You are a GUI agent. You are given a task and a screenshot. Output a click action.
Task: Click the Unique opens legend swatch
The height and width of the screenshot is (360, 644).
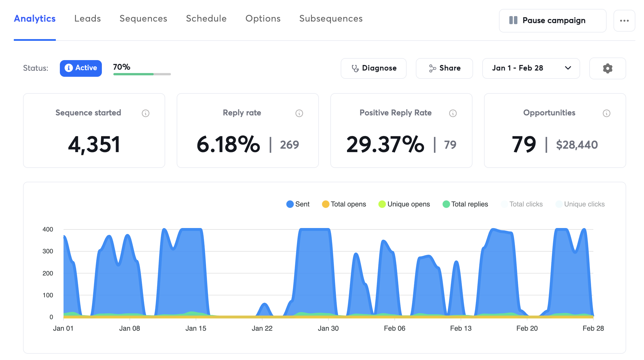382,204
